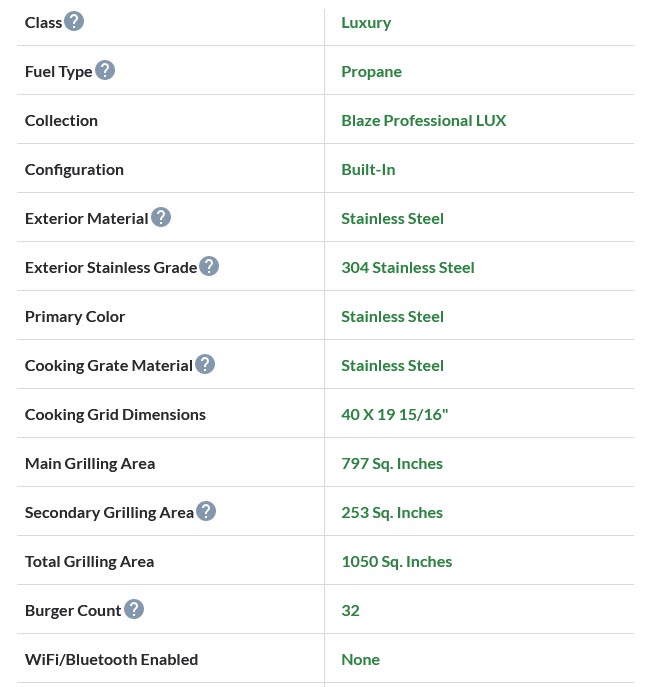The image size is (651, 687).
Task: Click None for WiFi/Bluetooth Enabled
Action: coord(360,659)
